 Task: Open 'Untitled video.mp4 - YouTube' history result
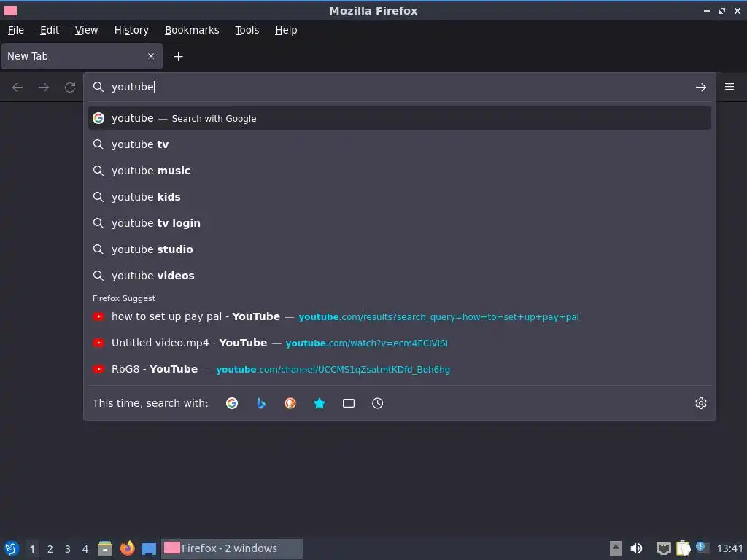(399, 343)
